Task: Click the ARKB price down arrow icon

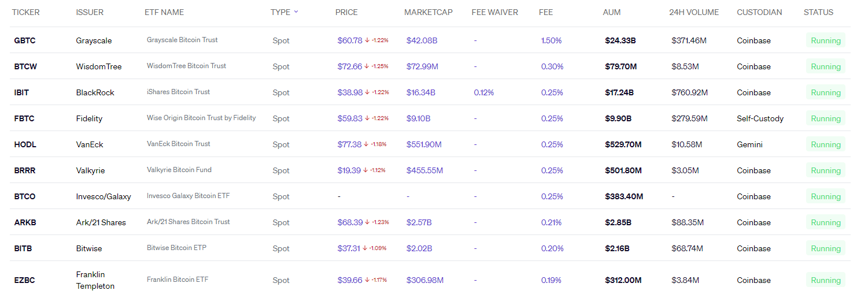Action: tap(367, 222)
